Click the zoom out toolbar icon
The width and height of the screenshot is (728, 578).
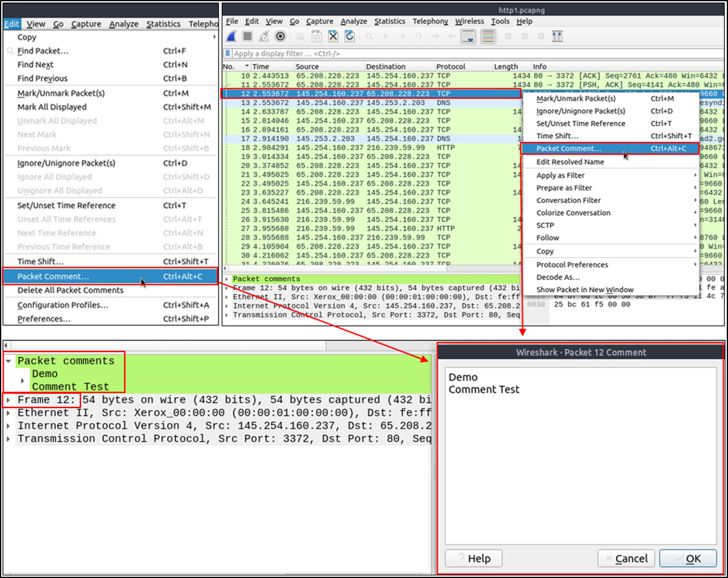click(524, 37)
